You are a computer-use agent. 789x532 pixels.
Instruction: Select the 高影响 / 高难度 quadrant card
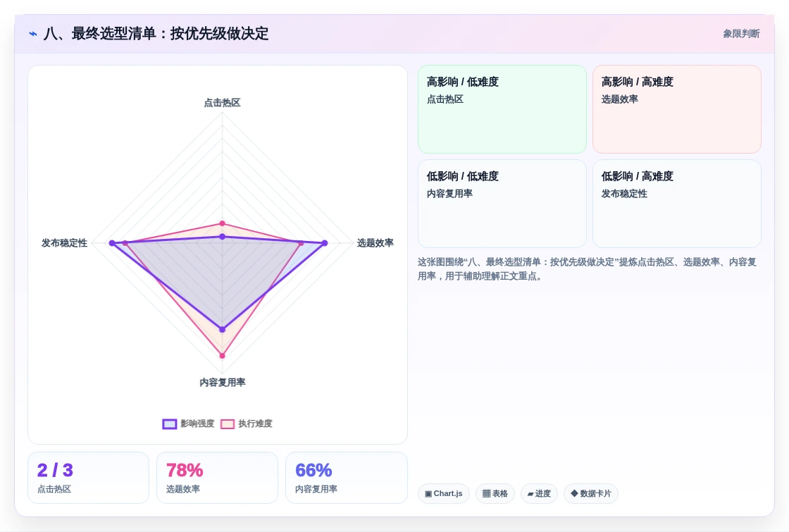(677, 109)
